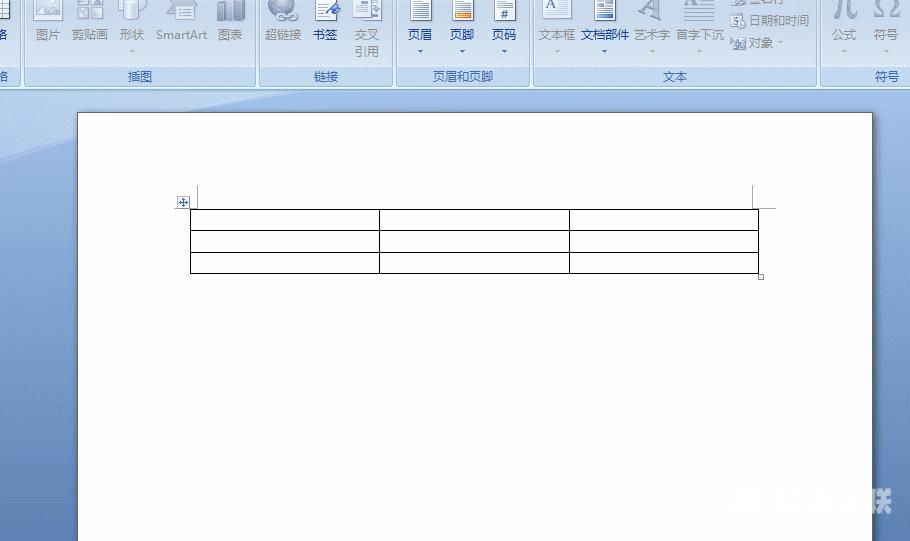
Task: Insert an equation with 公式
Action: click(844, 24)
